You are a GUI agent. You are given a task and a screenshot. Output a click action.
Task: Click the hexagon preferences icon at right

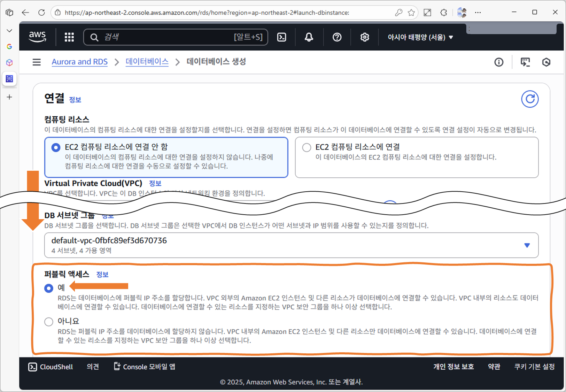click(546, 62)
